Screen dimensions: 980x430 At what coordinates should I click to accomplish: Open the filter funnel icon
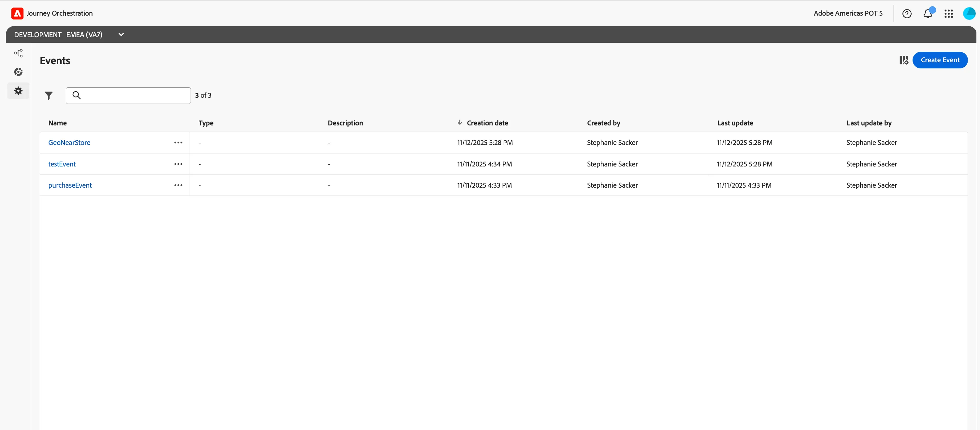(49, 95)
